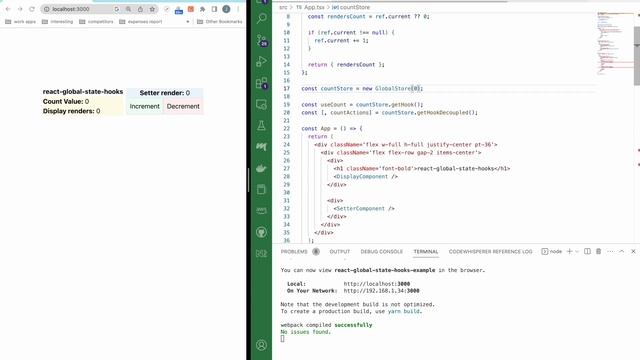The image size is (640, 360).
Task: Click 'webpack compiled successfully' terminal text
Action: coord(327,325)
